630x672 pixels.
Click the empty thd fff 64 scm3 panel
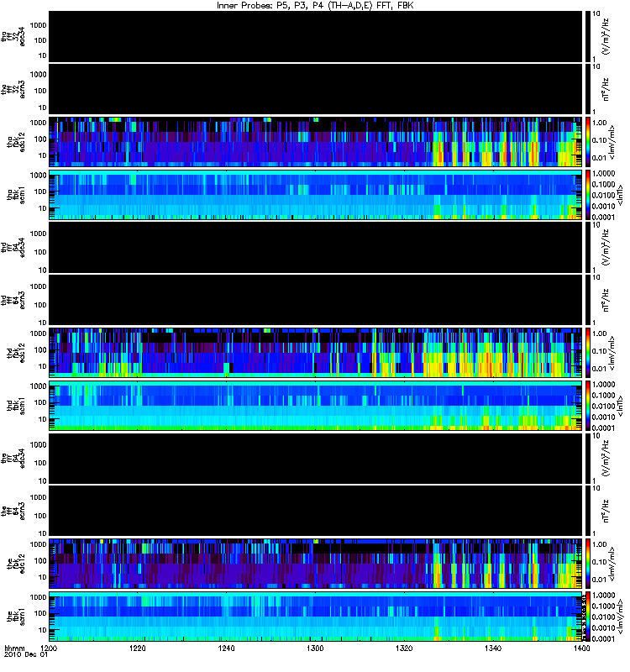point(316,300)
